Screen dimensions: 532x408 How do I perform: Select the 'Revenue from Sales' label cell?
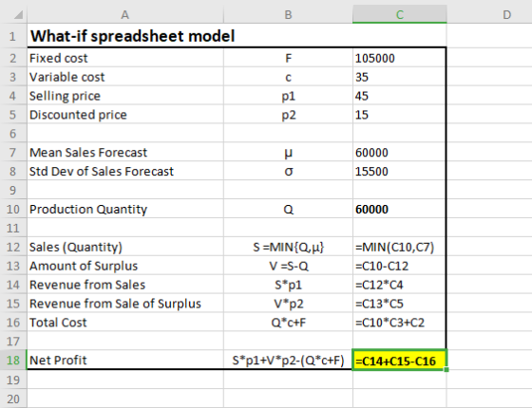(x=125, y=285)
